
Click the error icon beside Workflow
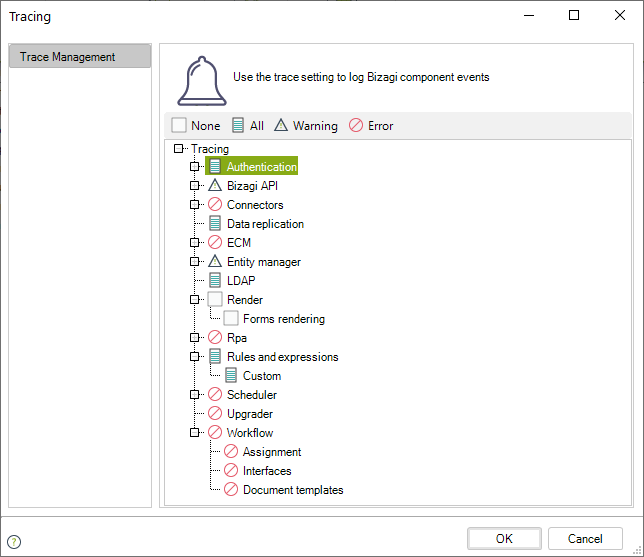[215, 432]
